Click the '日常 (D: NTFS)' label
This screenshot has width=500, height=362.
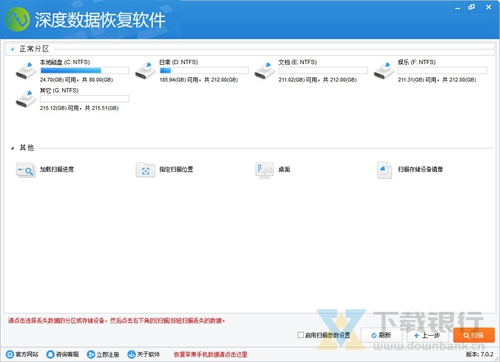179,62
